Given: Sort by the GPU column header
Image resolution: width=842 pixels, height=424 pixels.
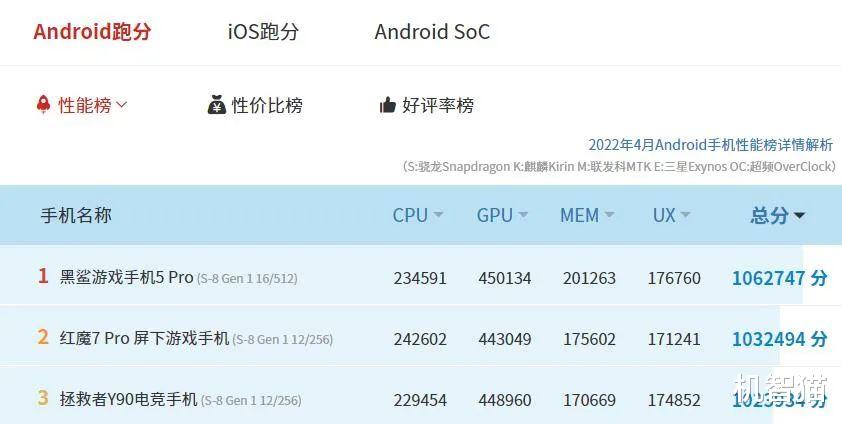Looking at the screenshot, I should [x=495, y=215].
